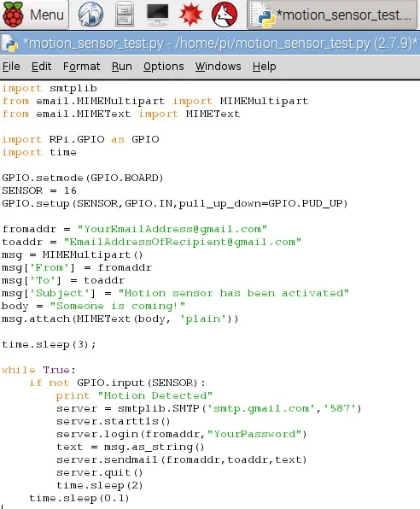Open the Edit menu

click(x=41, y=67)
